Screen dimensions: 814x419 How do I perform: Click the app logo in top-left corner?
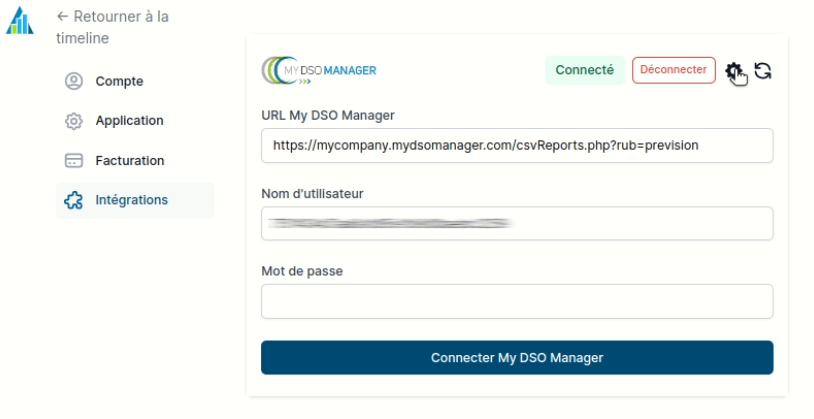pyautogui.click(x=19, y=19)
